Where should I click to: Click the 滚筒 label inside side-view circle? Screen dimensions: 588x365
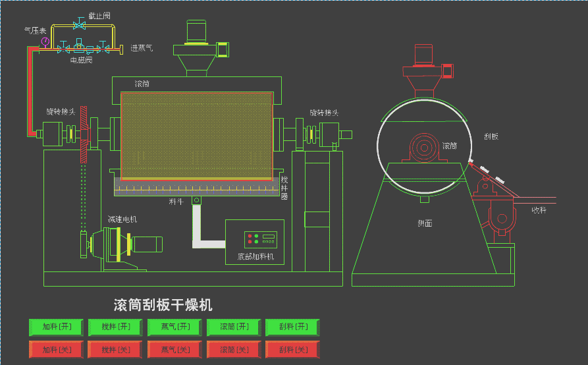(x=450, y=146)
